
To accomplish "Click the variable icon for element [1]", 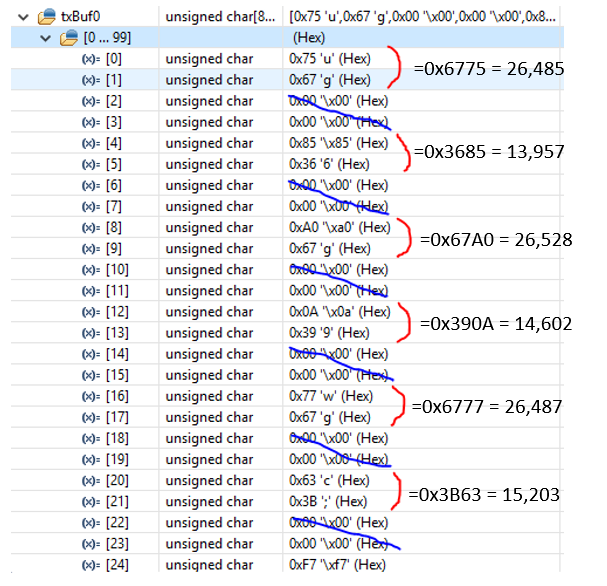I will [91, 80].
